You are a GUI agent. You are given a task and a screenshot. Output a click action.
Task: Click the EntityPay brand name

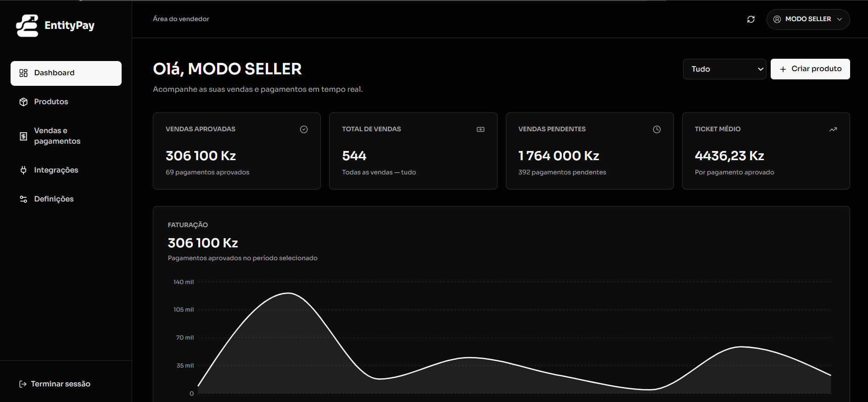pos(69,26)
